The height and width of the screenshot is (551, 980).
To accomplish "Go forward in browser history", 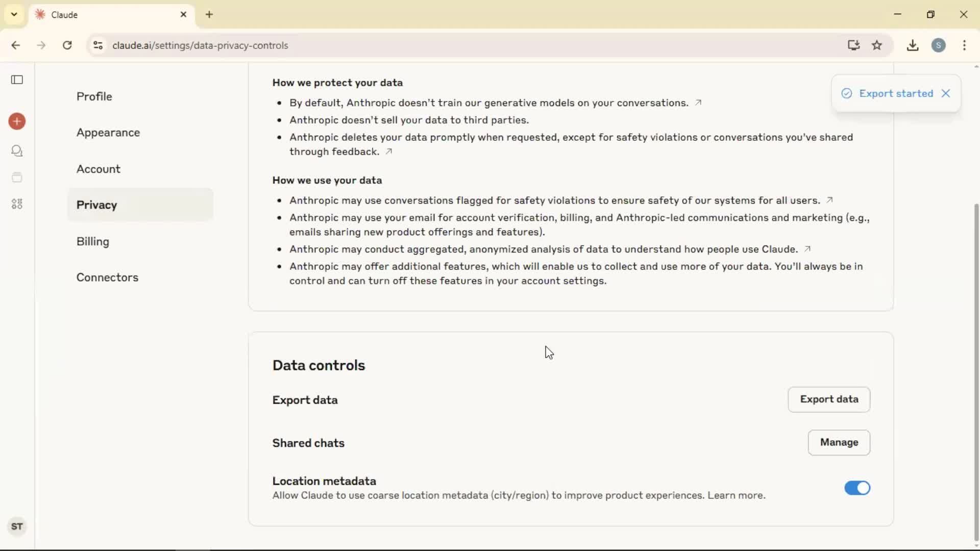I will 41,45.
